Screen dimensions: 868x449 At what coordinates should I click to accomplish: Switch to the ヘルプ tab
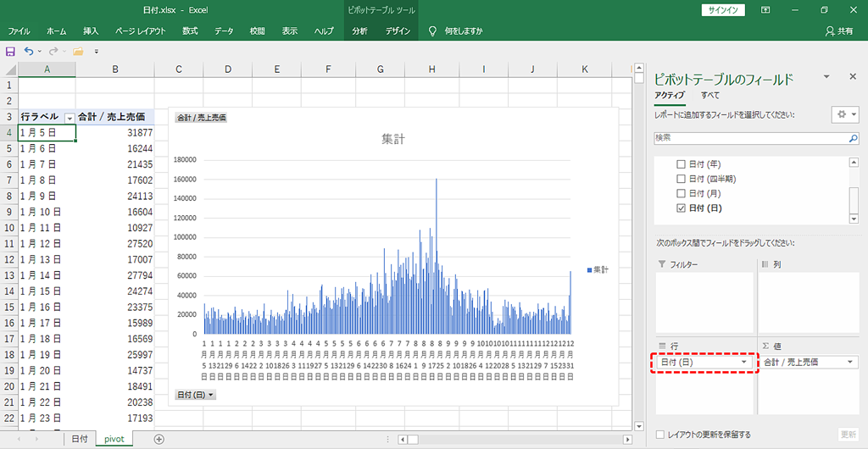coord(324,31)
